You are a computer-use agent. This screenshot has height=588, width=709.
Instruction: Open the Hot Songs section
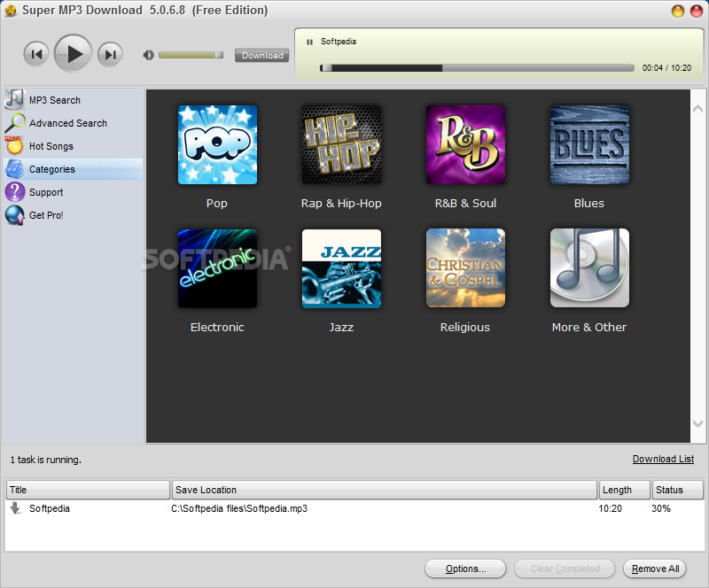pos(51,146)
